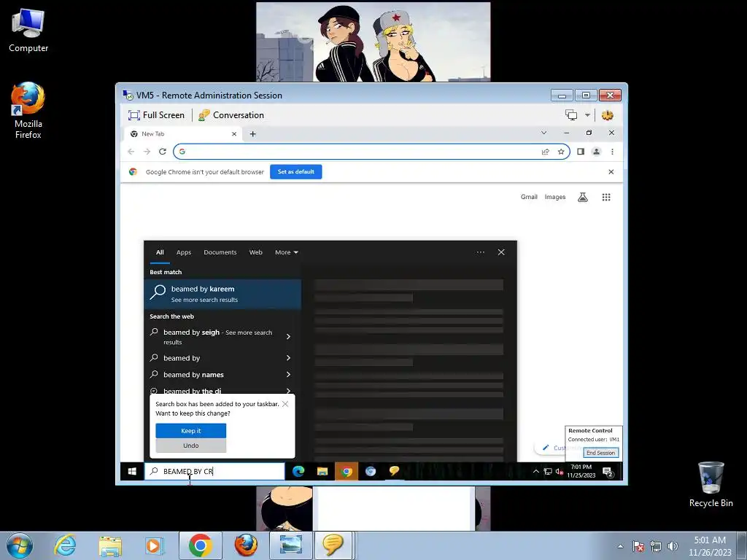This screenshot has height=560, width=747.
Task: Click the Full Screen toolbar button
Action: pos(156,115)
